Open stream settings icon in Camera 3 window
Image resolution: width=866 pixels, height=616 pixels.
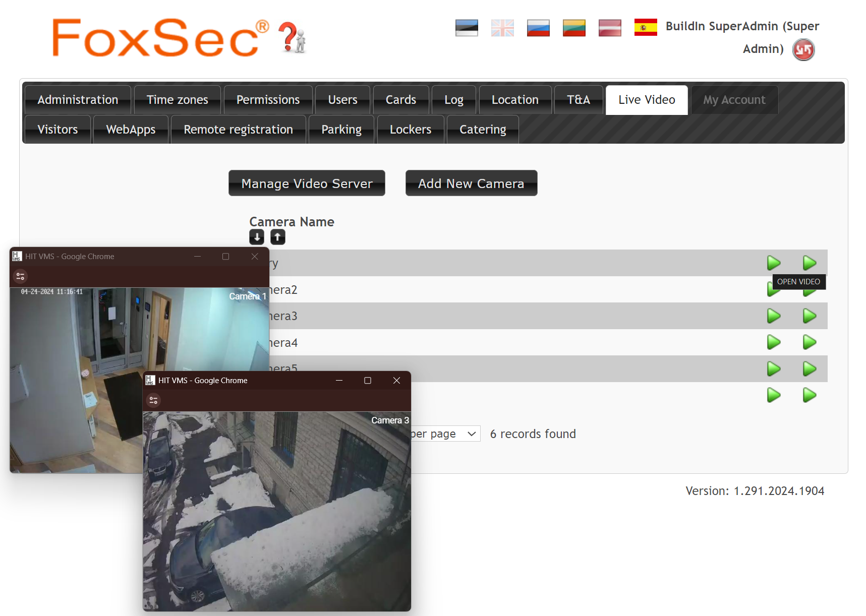point(154,400)
